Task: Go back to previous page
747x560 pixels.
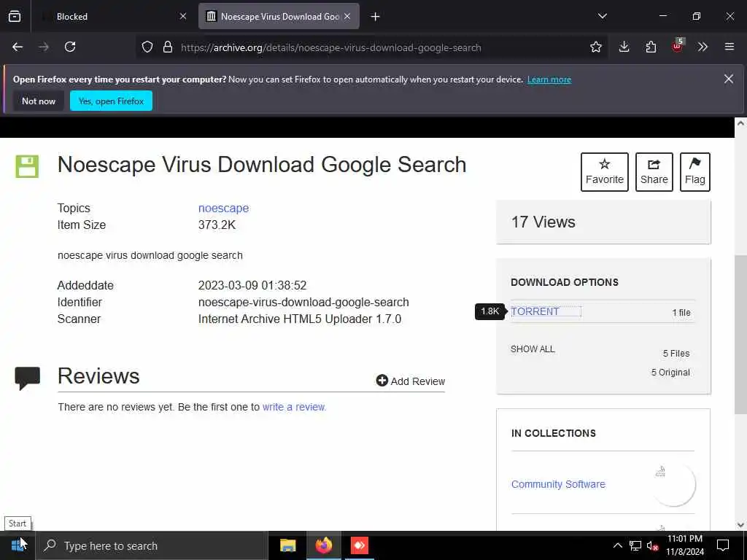Action: tap(18, 47)
